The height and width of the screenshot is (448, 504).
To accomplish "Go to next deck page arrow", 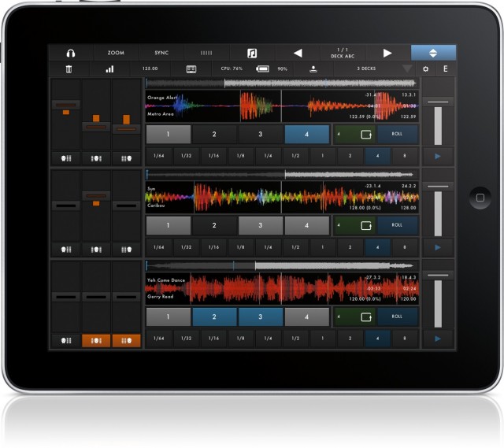I will tap(387, 53).
